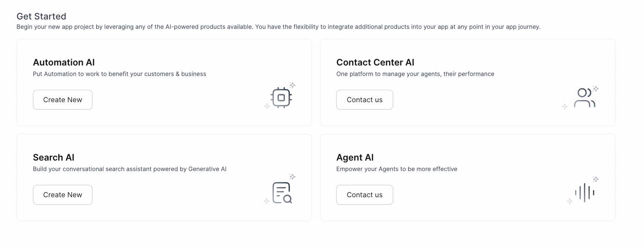Create a new Automation AI app
The width and height of the screenshot is (644, 247).
tap(63, 100)
